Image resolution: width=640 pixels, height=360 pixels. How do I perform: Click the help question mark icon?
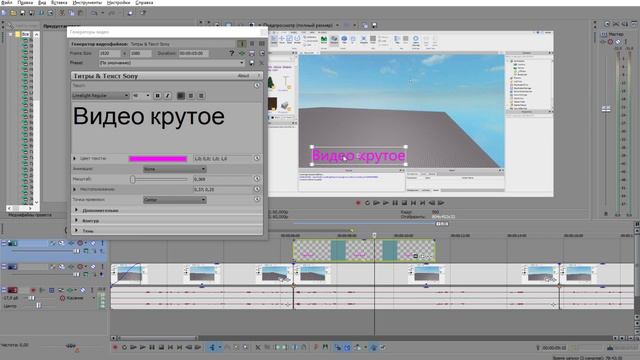(231, 53)
